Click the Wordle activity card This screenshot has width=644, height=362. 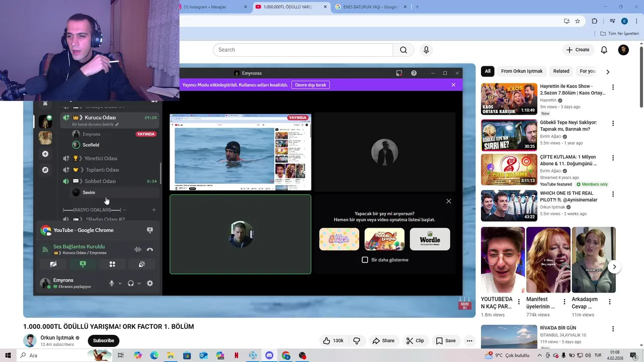pyautogui.click(x=430, y=239)
